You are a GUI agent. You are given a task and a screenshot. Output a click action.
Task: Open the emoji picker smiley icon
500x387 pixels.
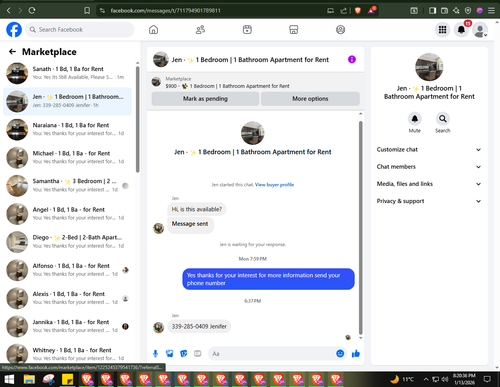pos(340,353)
